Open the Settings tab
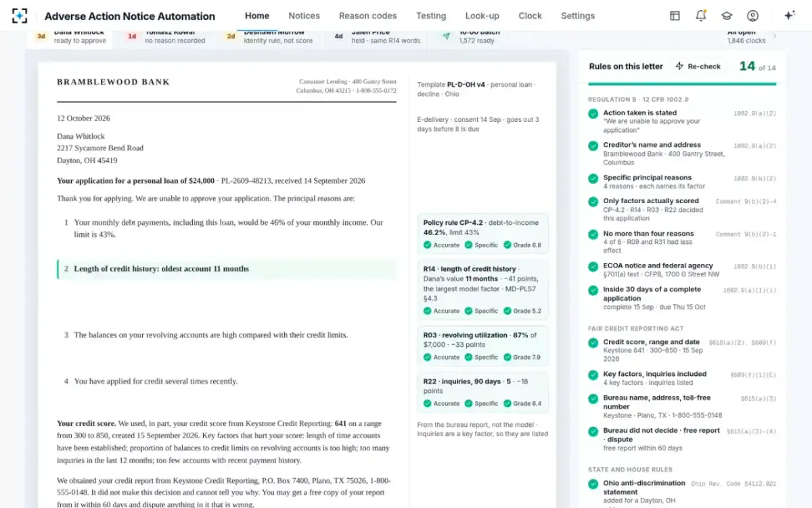Viewport: 812px width, 508px height. (578, 16)
